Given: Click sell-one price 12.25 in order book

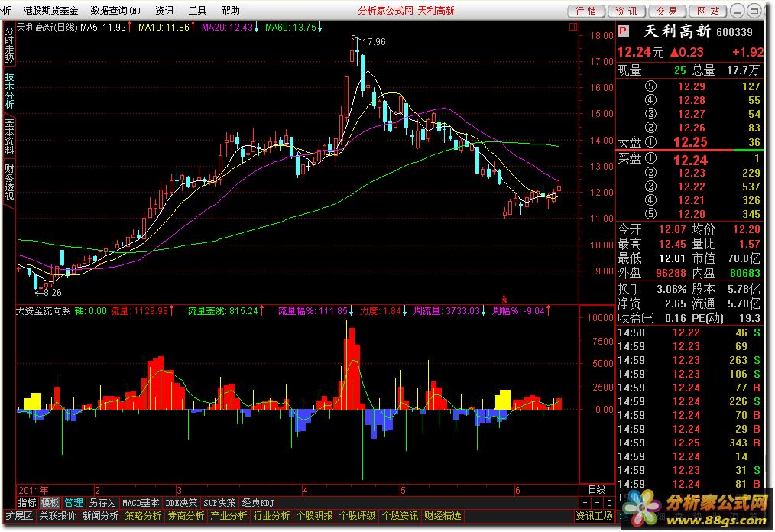Looking at the screenshot, I should coord(690,142).
